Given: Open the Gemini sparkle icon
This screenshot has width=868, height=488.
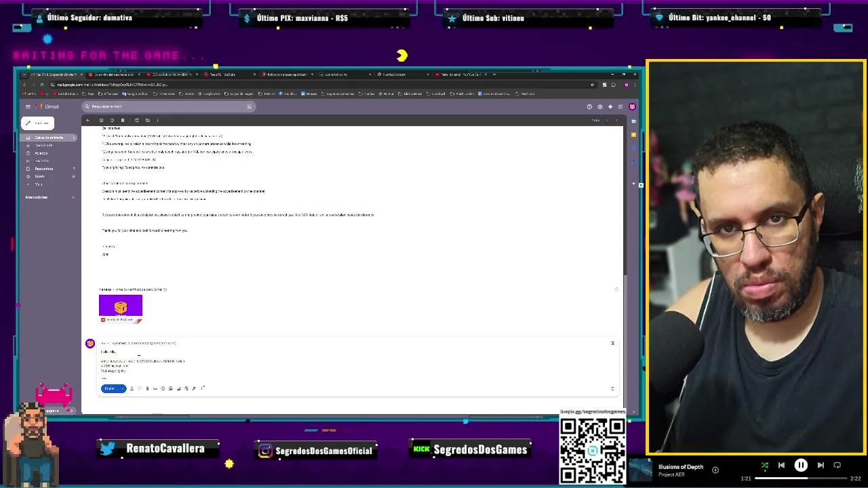Looking at the screenshot, I should (x=610, y=106).
